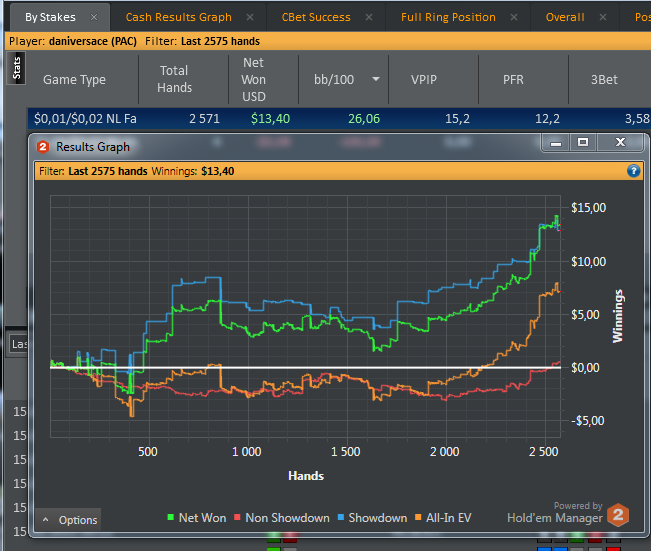
Task: Sort by Total Hands column header
Action: point(174,79)
